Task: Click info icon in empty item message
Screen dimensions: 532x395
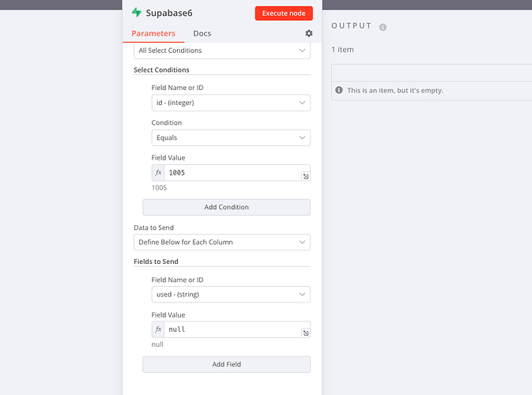Action: 339,90
